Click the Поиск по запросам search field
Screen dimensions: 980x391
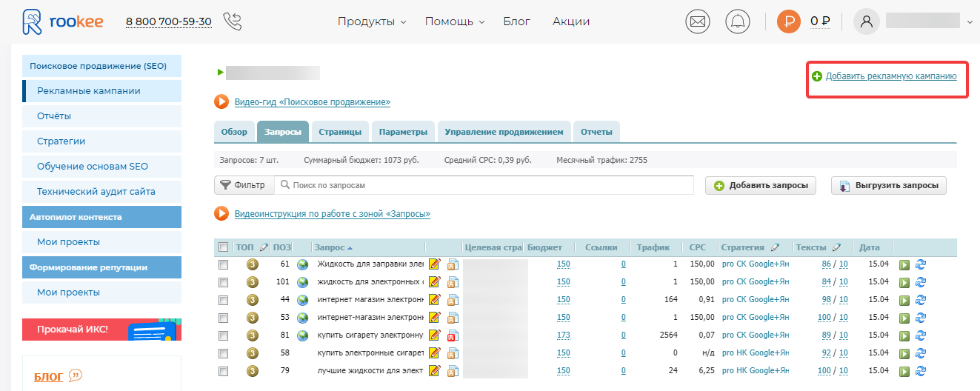pyautogui.click(x=484, y=185)
